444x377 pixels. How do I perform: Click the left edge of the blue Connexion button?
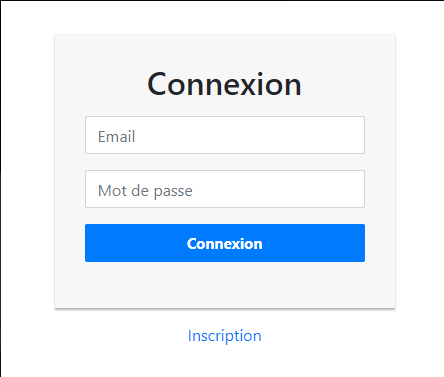92,243
